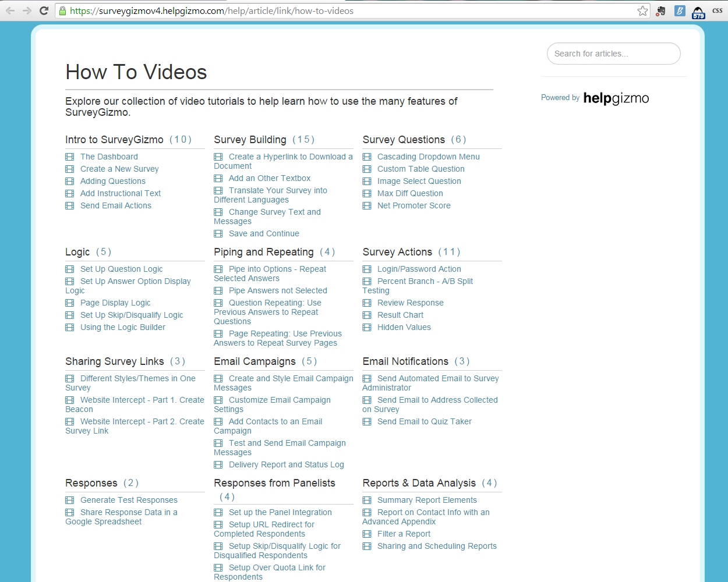Click the film icon beside Save and Continue
Image resolution: width=728 pixels, height=582 pixels.
click(218, 233)
